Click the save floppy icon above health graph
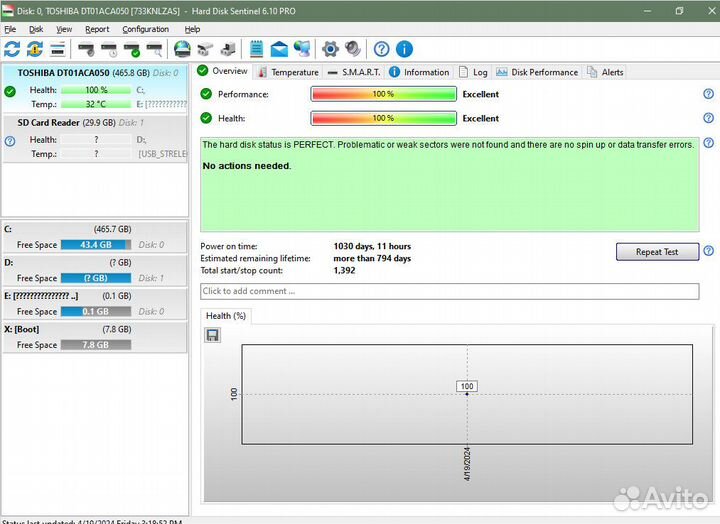The image size is (720, 524). point(212,335)
